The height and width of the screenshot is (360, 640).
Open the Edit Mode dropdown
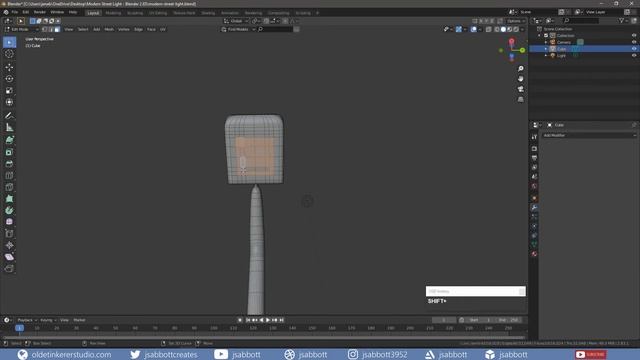[22, 29]
